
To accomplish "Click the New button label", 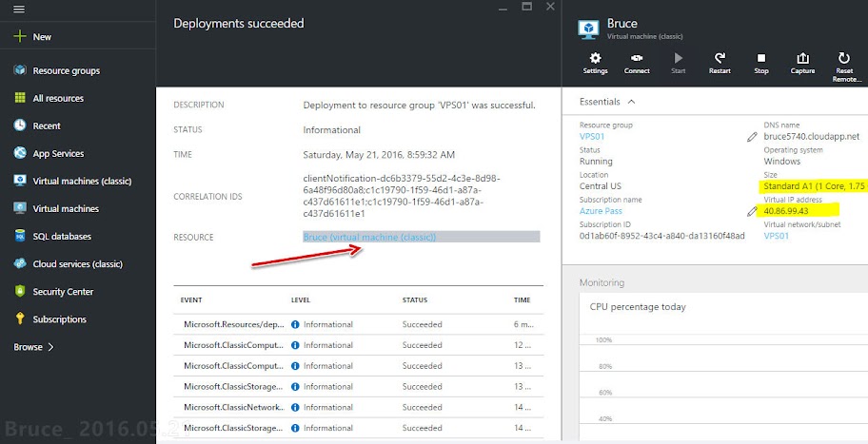I will tap(42, 37).
